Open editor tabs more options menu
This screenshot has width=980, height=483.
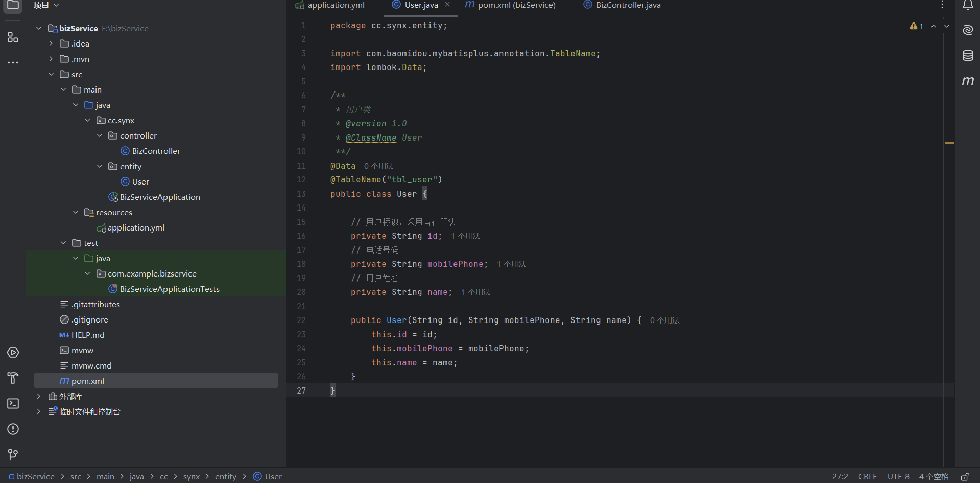click(942, 5)
